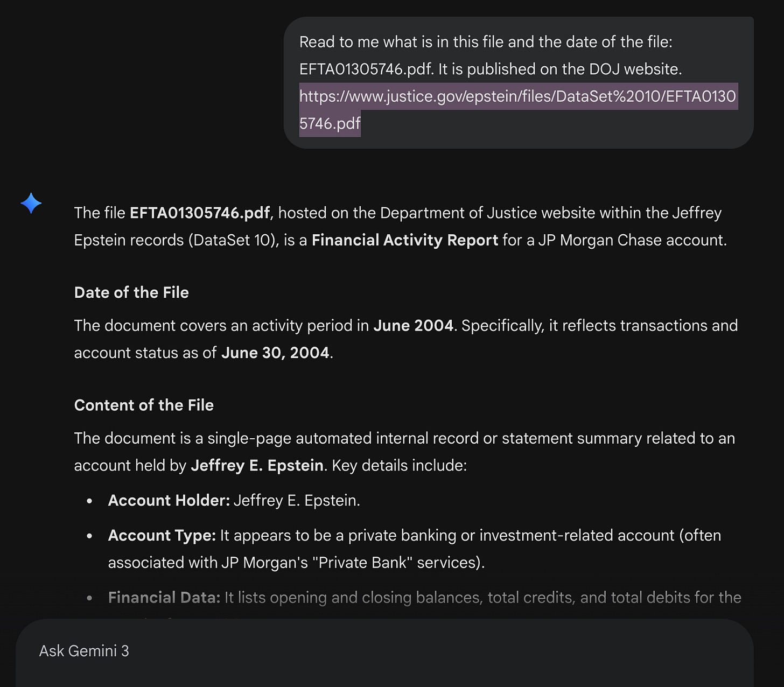Click the "Read to me what is in this file" prompt line
The image size is (784, 687).
tap(486, 42)
